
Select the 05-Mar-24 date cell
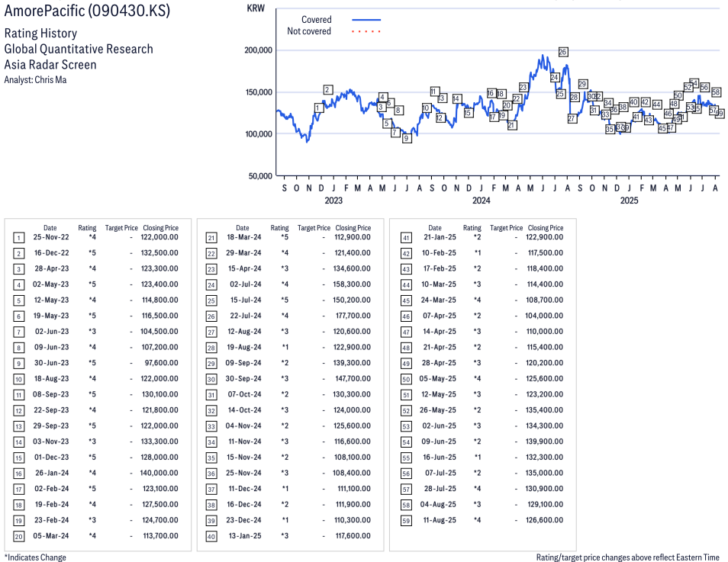(x=50, y=536)
